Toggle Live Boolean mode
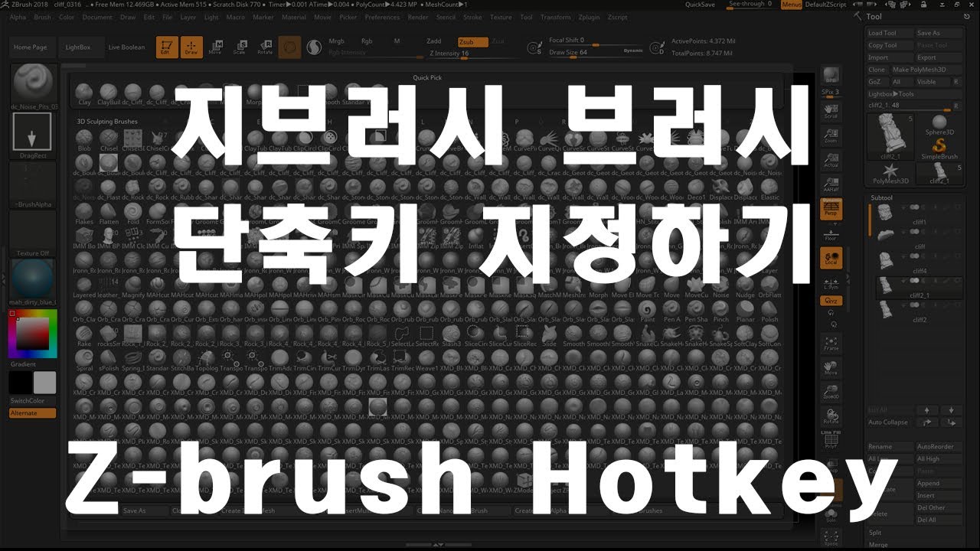Image resolution: width=980 pixels, height=551 pixels. click(126, 47)
